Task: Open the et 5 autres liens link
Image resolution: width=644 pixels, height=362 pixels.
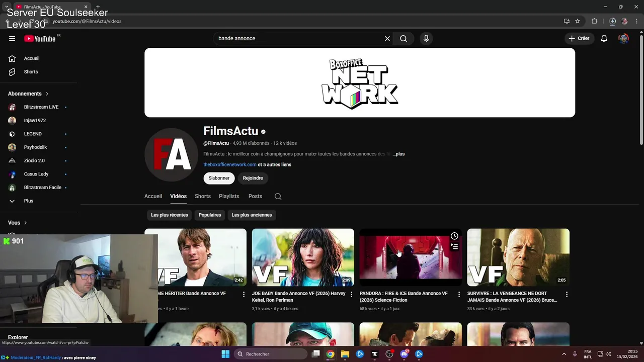Action: pyautogui.click(x=275, y=165)
